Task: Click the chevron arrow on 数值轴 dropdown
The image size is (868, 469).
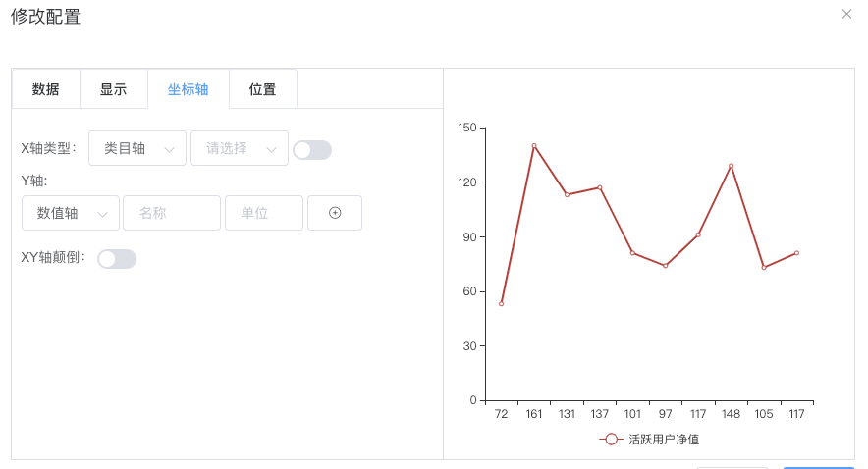Action: 102,214
